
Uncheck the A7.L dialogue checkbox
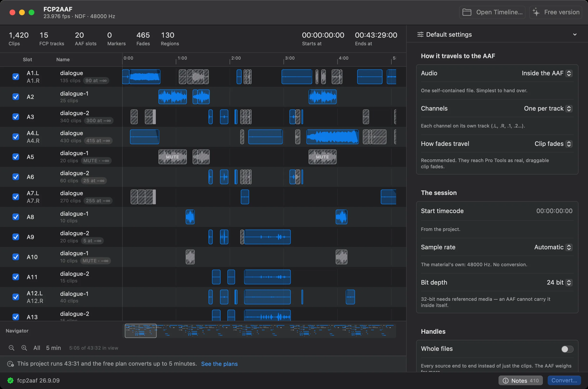point(16,197)
